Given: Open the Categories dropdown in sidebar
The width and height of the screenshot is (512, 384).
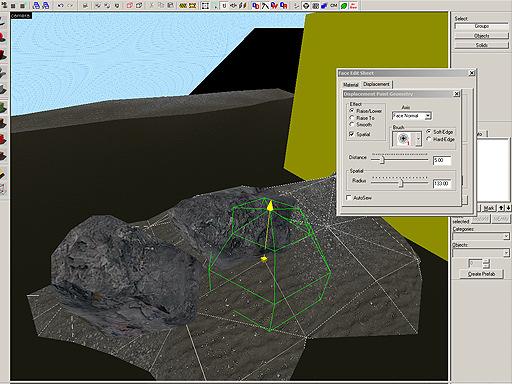Looking at the screenshot, I should pyautogui.click(x=481, y=236).
